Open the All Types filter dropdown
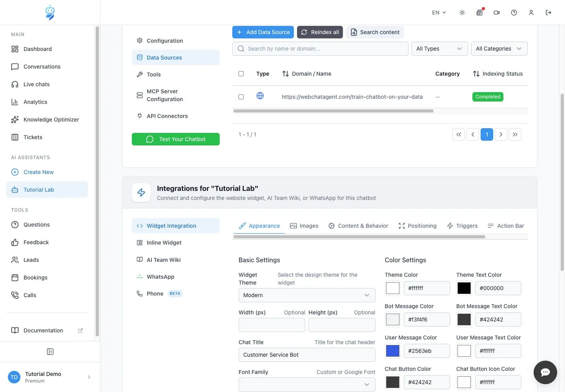The width and height of the screenshot is (565, 392). click(439, 49)
